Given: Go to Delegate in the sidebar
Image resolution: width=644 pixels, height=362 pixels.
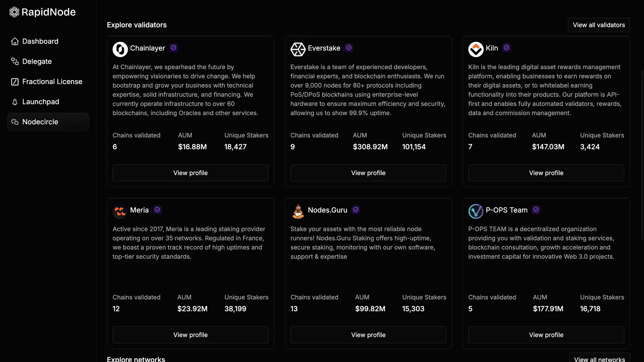Looking at the screenshot, I should pos(37,61).
